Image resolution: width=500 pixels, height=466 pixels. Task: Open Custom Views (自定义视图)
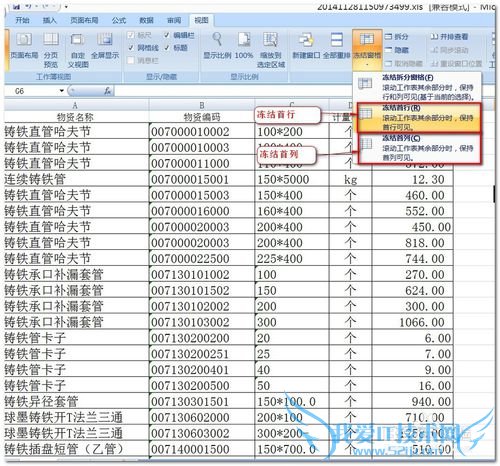(78, 50)
